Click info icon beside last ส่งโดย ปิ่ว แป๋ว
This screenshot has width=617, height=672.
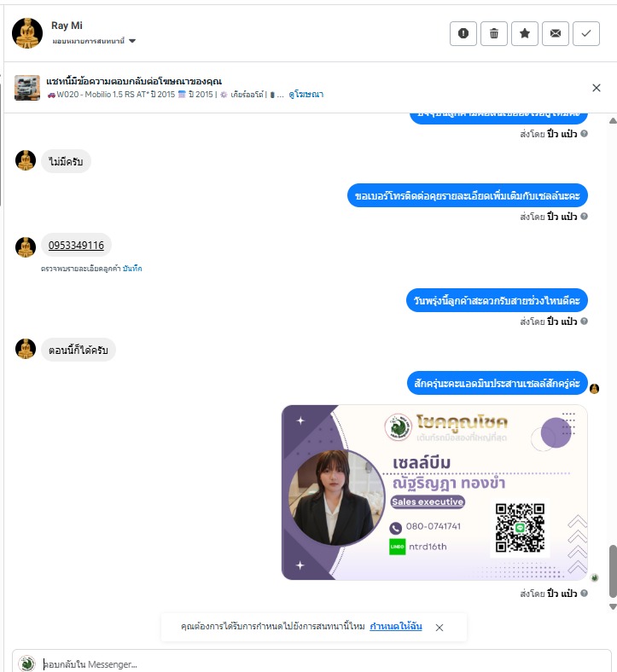pyautogui.click(x=584, y=594)
